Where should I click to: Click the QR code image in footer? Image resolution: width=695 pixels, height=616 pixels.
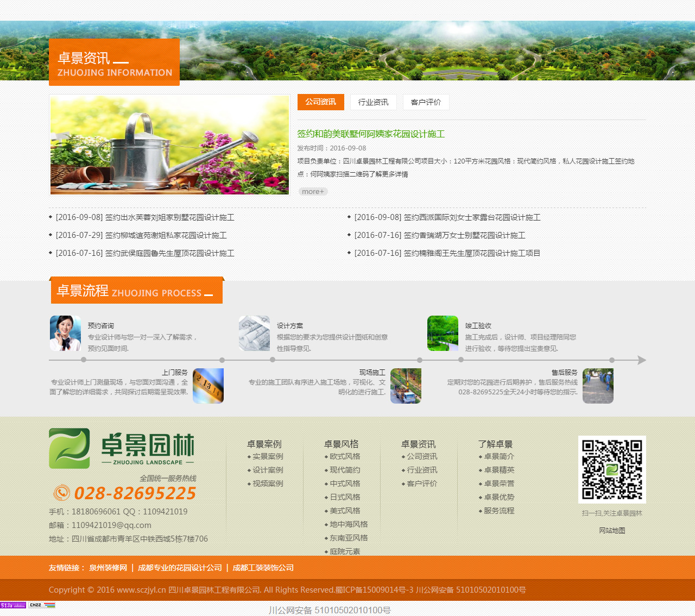pos(612,469)
